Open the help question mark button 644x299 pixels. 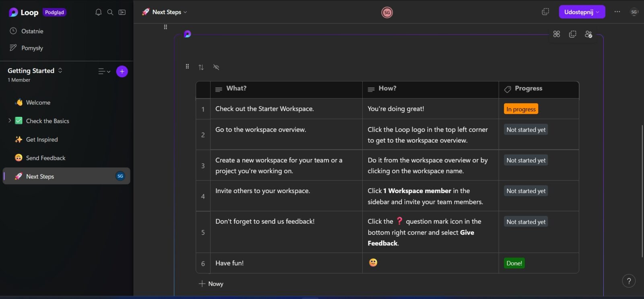click(x=629, y=281)
